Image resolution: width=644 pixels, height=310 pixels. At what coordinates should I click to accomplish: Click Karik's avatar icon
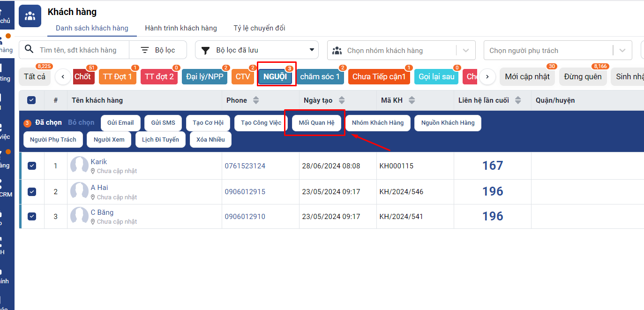pos(79,166)
